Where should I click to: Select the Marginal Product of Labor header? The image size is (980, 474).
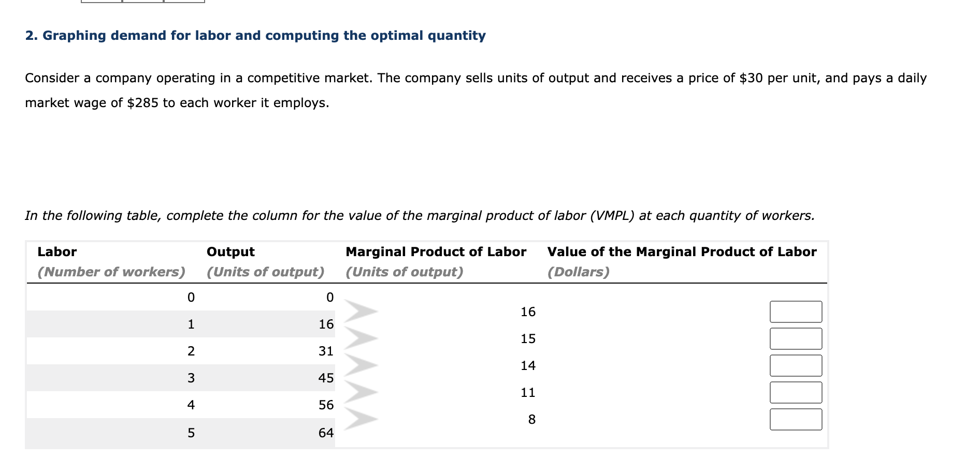[436, 252]
